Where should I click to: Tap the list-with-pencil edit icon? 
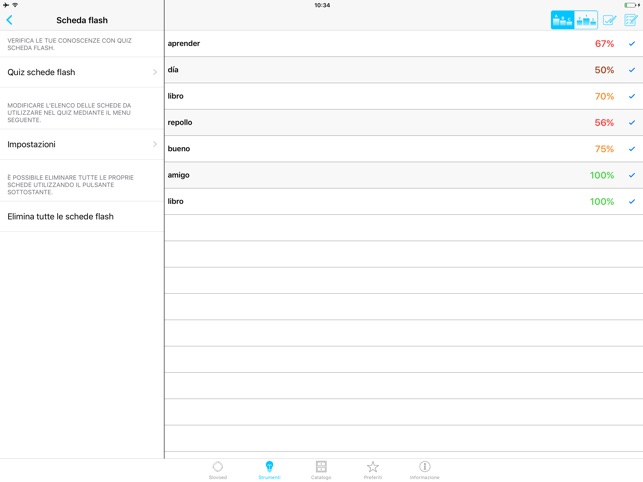point(631,20)
